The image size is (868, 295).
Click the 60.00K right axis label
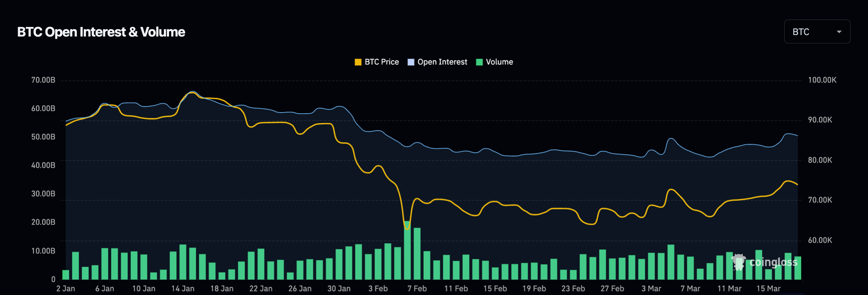(820, 240)
